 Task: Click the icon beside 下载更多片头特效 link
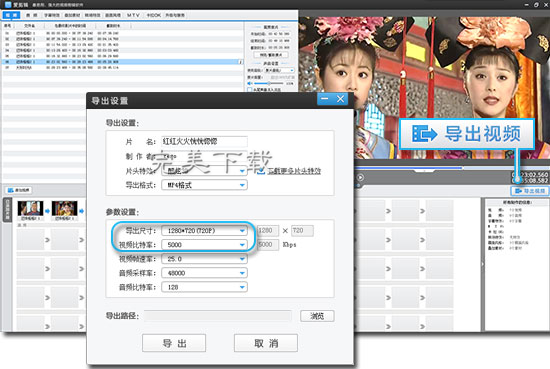click(261, 170)
